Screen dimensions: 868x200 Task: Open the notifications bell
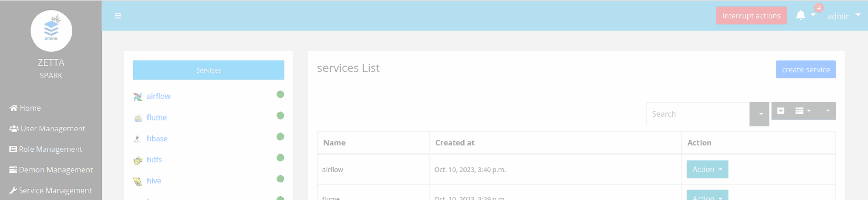pyautogui.click(x=801, y=15)
